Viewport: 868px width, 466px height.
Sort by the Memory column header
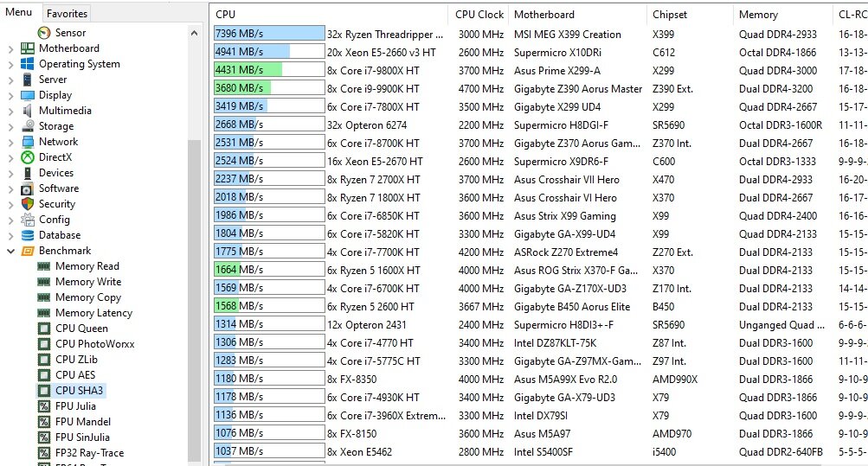tap(782, 15)
